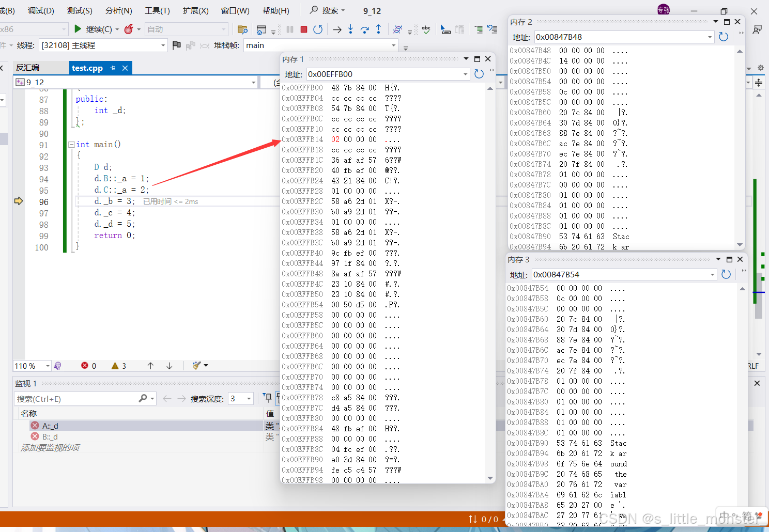
Task: Click the 继续(C) Continue button label
Action: click(x=99, y=29)
